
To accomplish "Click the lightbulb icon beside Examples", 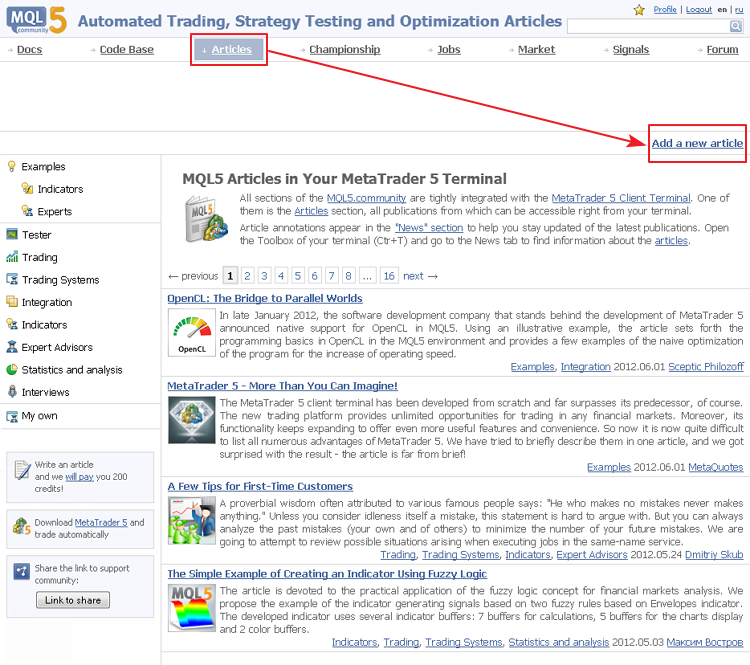I will coord(11,166).
